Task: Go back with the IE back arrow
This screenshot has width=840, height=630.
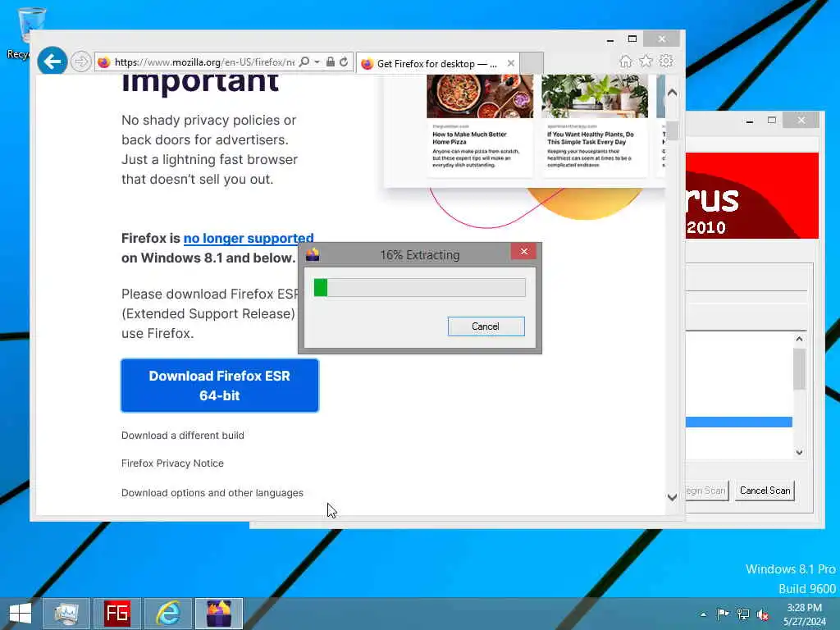Action: 52,62
